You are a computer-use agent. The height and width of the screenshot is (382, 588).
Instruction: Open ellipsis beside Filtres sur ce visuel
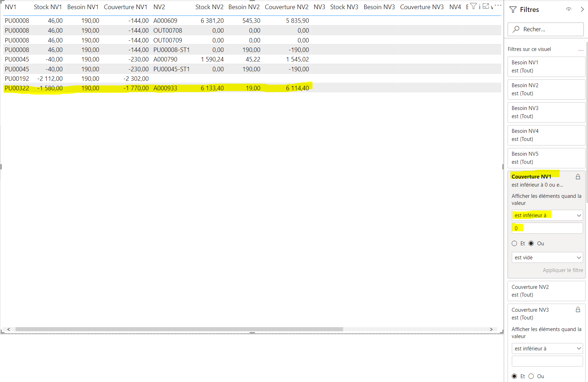[x=581, y=50]
